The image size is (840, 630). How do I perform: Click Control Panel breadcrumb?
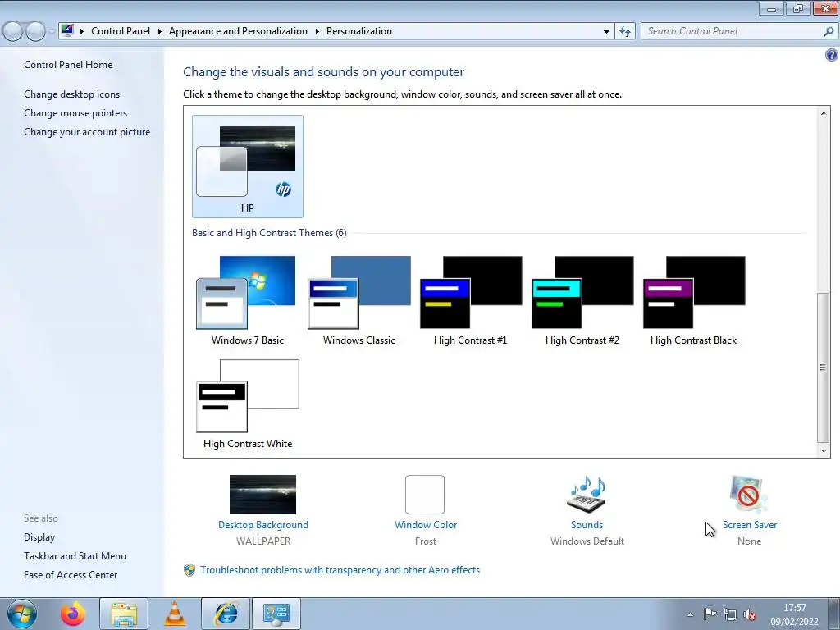pos(121,31)
